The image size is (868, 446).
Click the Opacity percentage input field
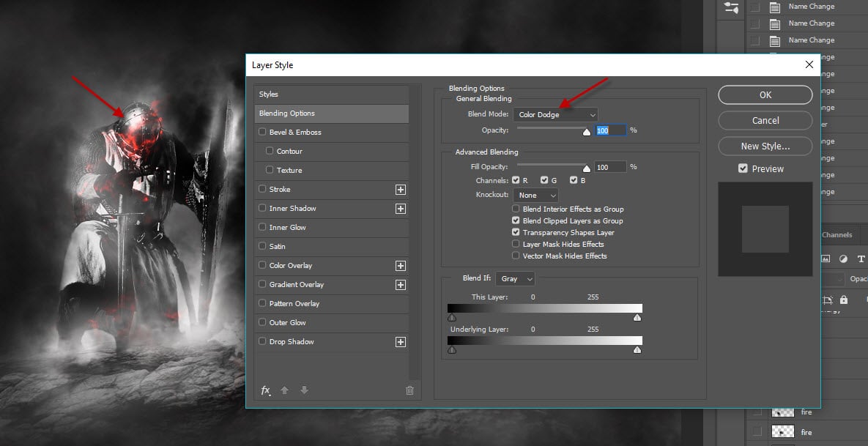tap(610, 130)
